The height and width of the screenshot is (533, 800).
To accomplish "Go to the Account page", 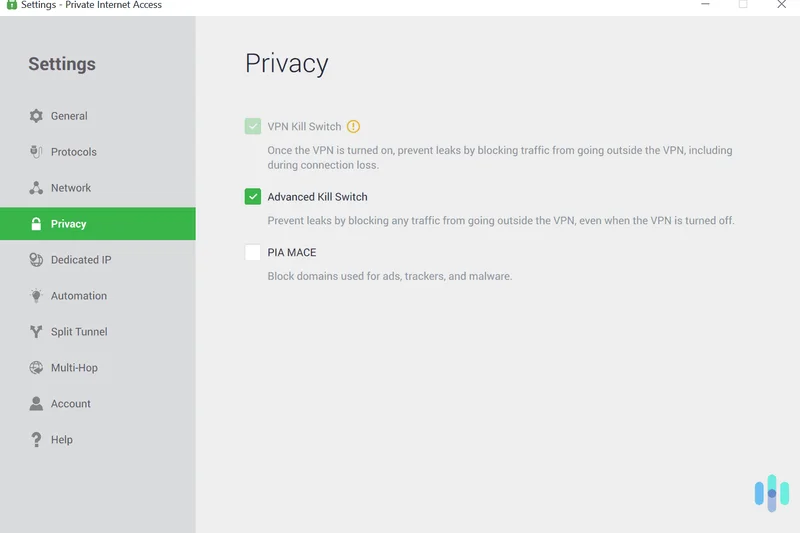I will (x=97, y=403).
